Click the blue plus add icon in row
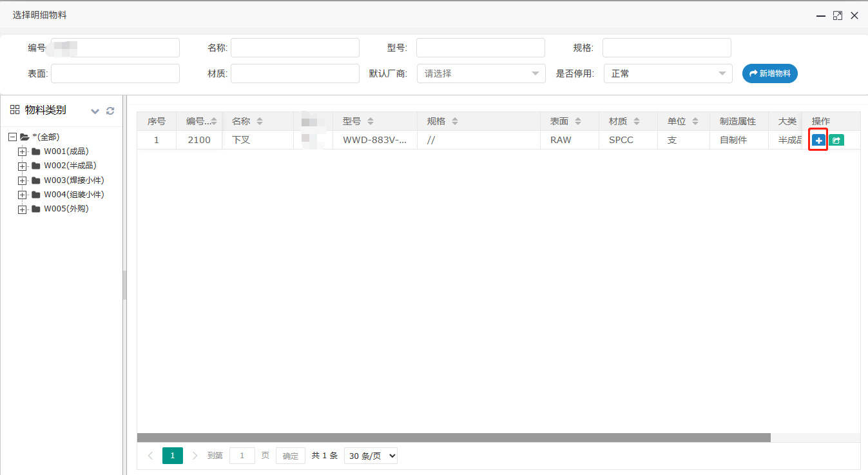 pos(818,140)
